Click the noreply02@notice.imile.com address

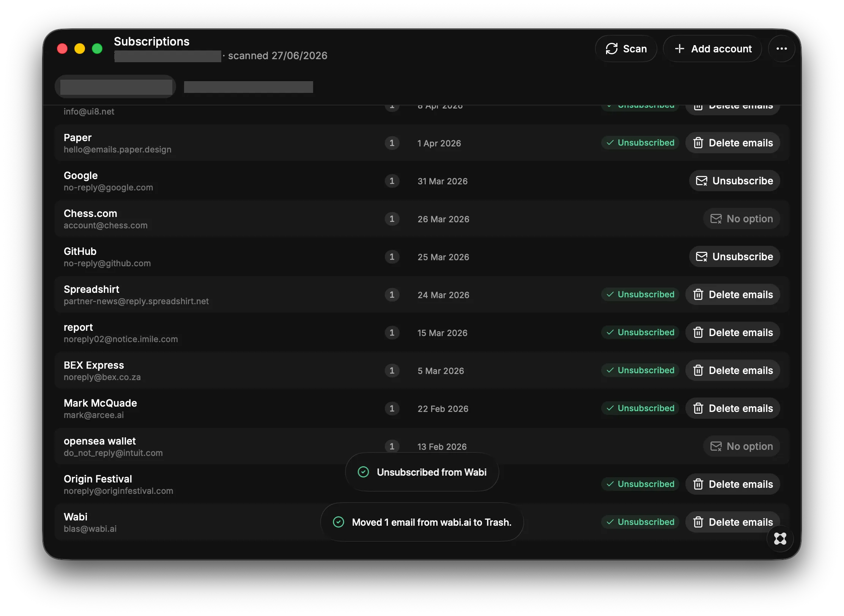click(121, 339)
